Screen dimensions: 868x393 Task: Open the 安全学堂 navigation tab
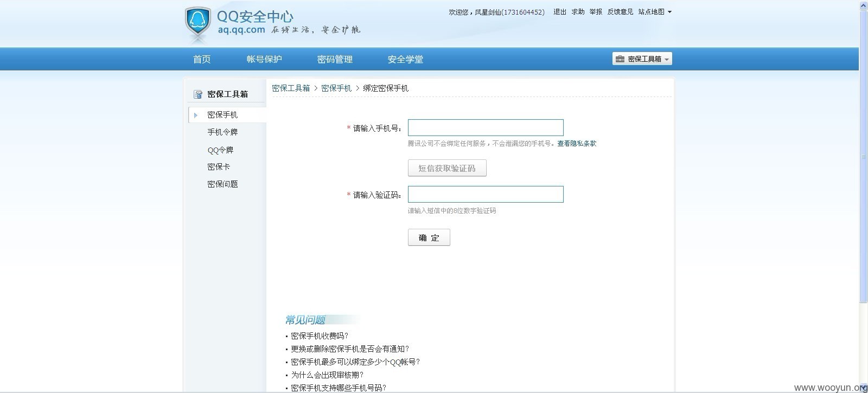(x=405, y=59)
